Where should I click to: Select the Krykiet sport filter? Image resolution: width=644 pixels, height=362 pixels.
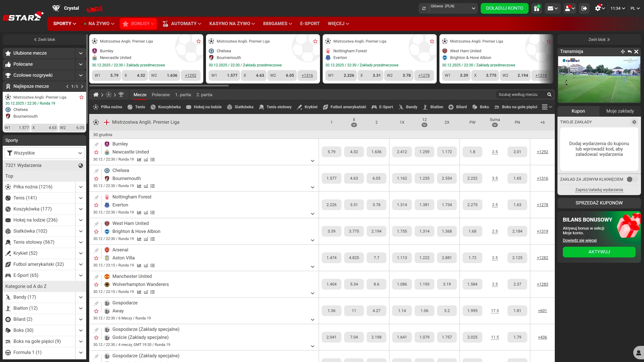pyautogui.click(x=307, y=107)
